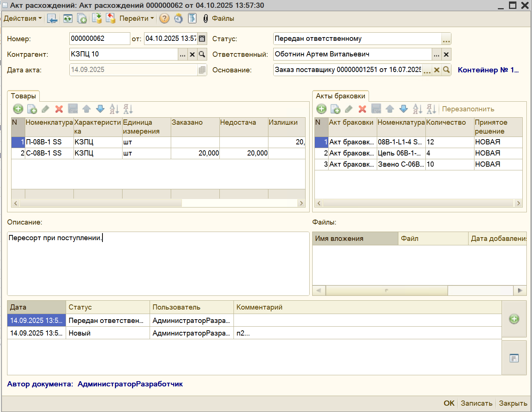Sort Товары ascending

pos(114,109)
